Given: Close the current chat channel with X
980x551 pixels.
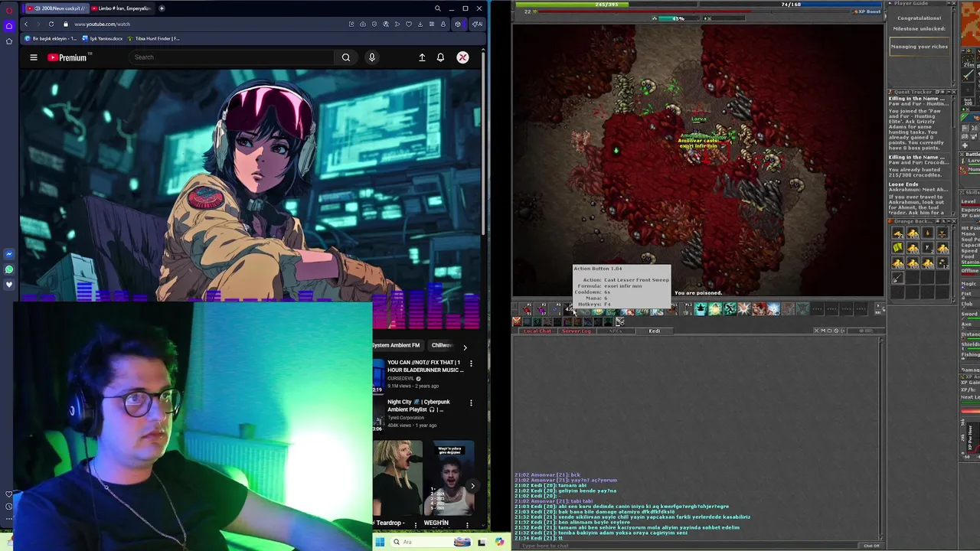Looking at the screenshot, I should [816, 331].
